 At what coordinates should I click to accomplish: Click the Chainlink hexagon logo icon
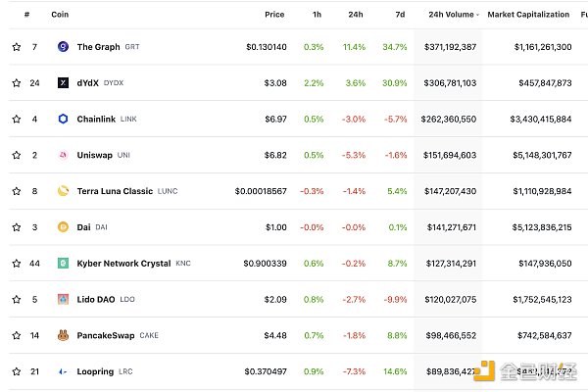(x=63, y=120)
